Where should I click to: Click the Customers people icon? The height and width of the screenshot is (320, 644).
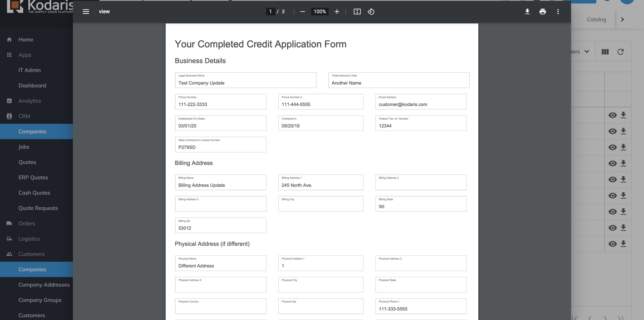point(9,254)
